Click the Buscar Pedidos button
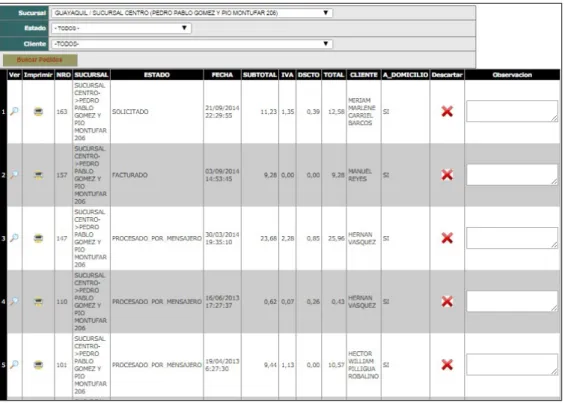 [40, 60]
